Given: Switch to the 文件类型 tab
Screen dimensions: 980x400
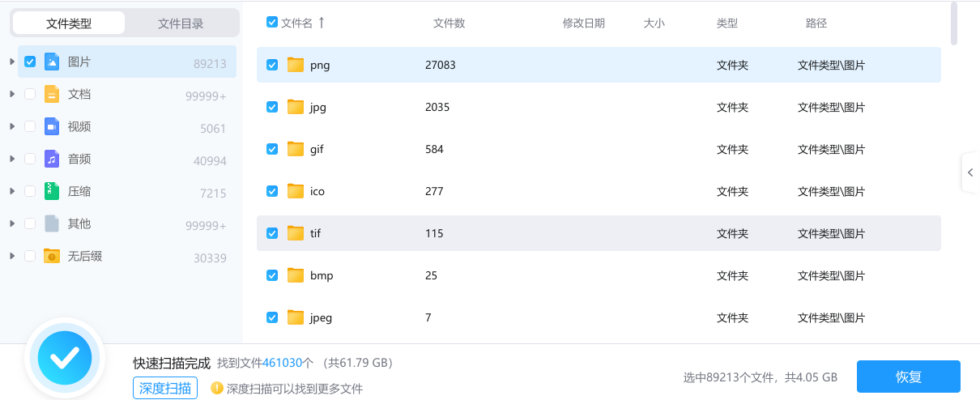Looking at the screenshot, I should click(69, 23).
